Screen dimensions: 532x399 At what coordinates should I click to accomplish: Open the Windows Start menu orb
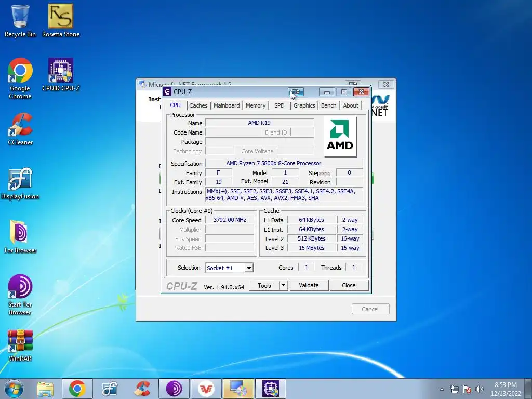[x=14, y=389]
